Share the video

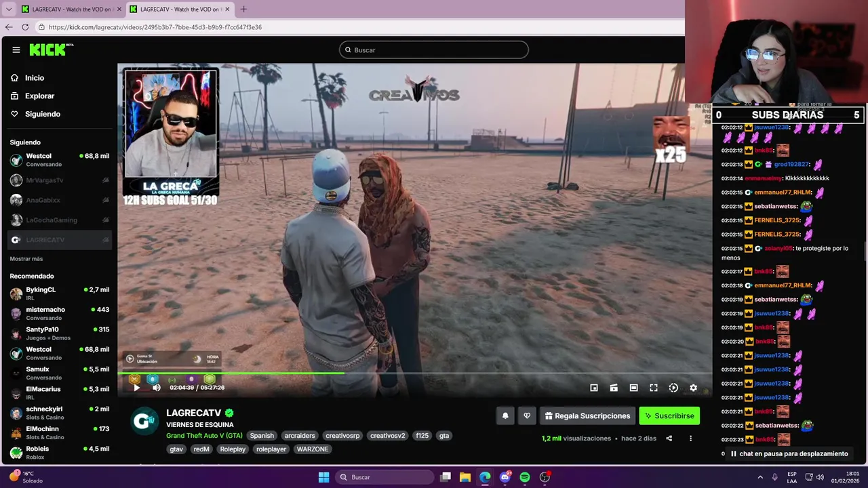point(669,439)
